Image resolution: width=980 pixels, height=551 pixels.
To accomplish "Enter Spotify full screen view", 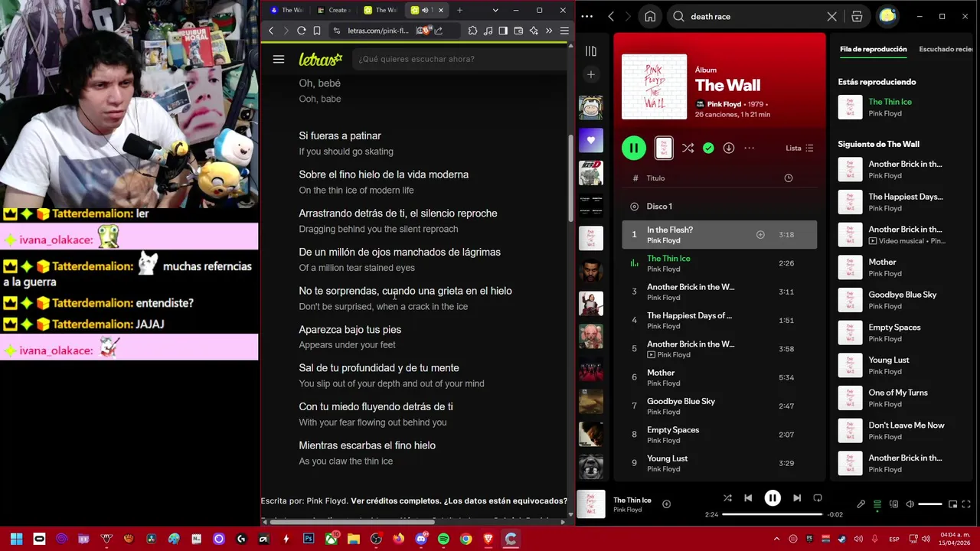I will (966, 504).
